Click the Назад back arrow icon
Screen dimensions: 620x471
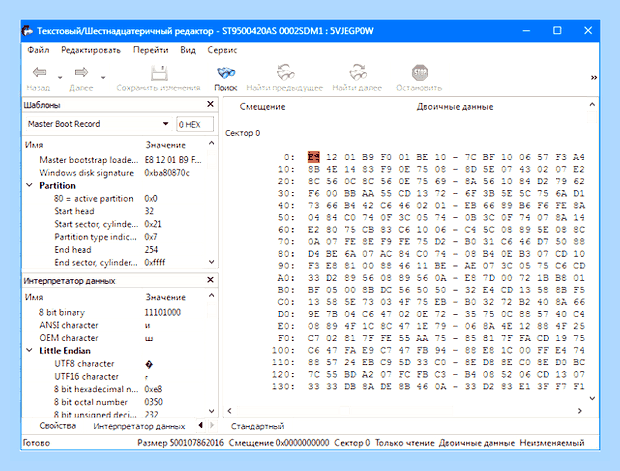click(x=39, y=72)
